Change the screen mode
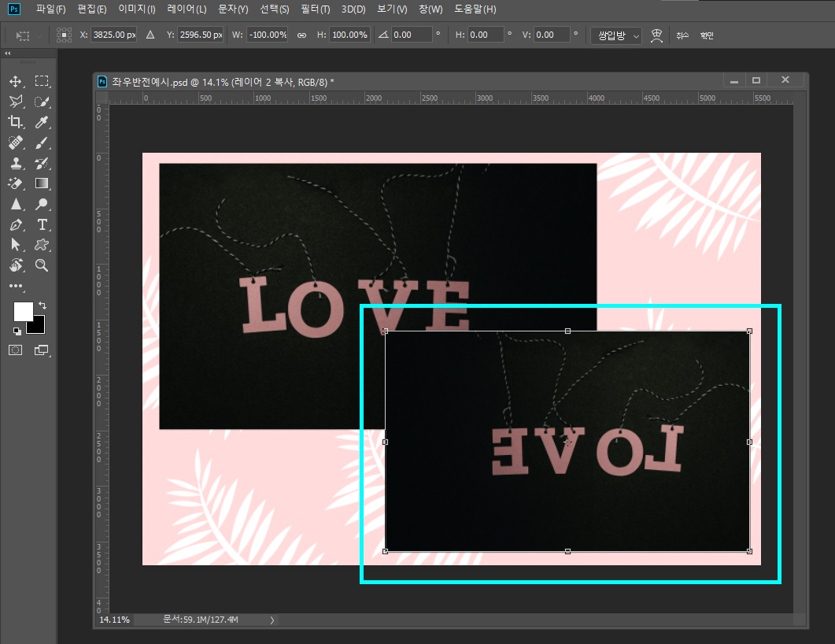The width and height of the screenshot is (835, 644). [42, 350]
